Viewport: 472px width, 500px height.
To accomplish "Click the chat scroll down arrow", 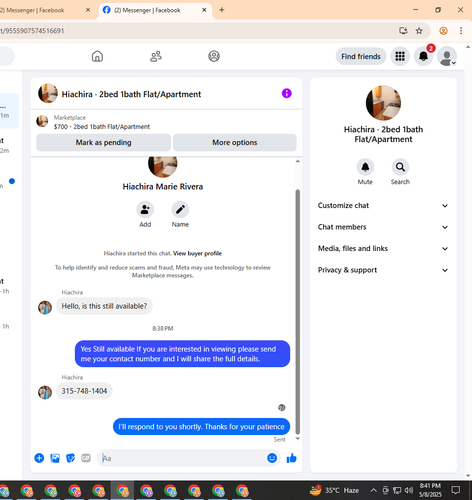I will [x=298, y=439].
